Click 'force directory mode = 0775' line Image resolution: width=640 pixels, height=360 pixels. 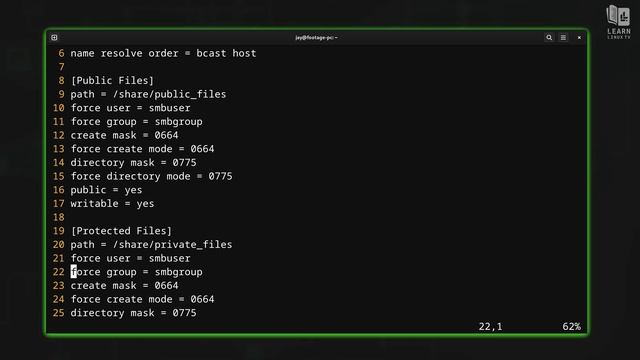coord(151,176)
